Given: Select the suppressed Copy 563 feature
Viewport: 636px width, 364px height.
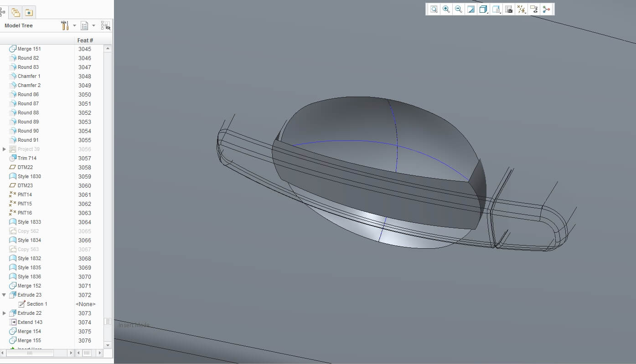Looking at the screenshot, I should coord(28,249).
